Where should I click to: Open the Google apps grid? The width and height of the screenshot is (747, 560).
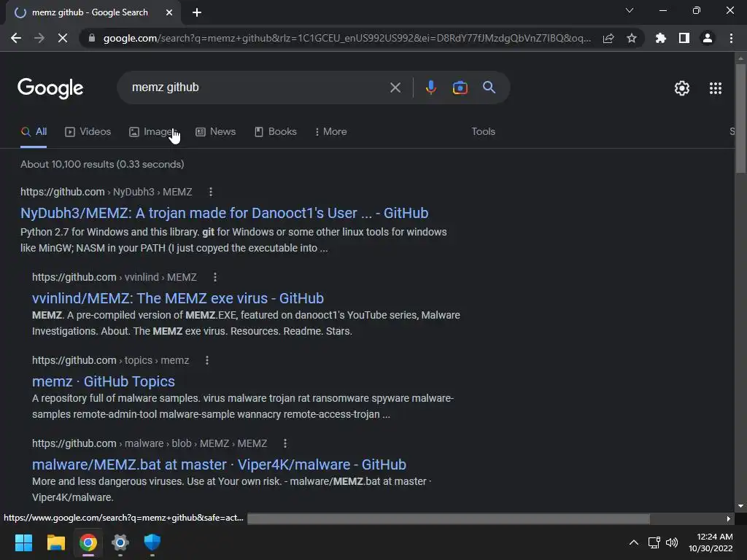[x=715, y=88]
